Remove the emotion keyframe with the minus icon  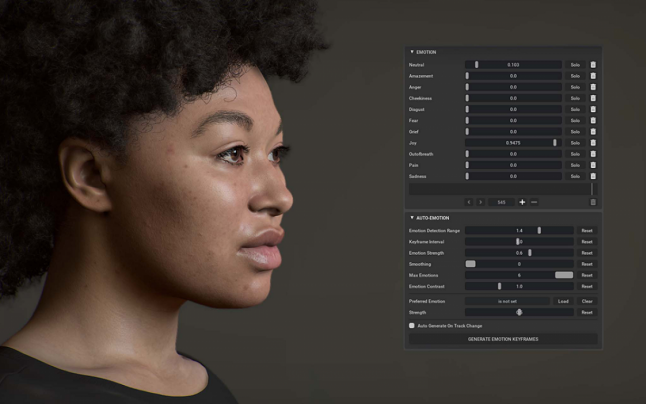point(534,202)
